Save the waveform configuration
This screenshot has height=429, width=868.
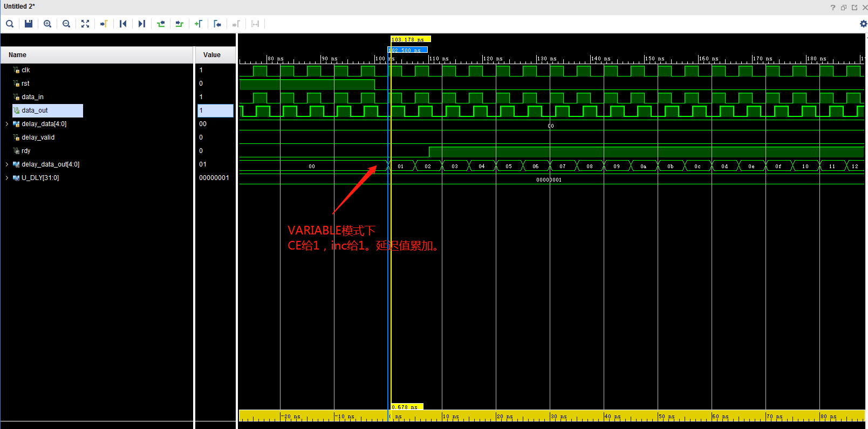click(x=29, y=24)
